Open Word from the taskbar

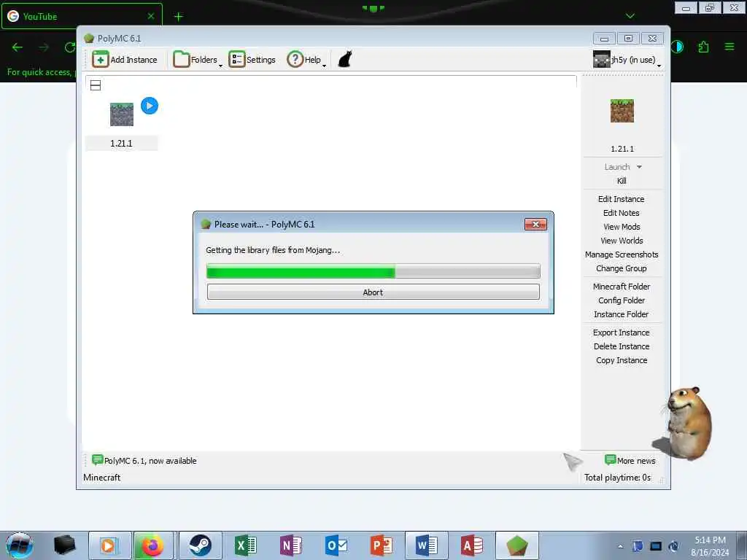(426, 545)
